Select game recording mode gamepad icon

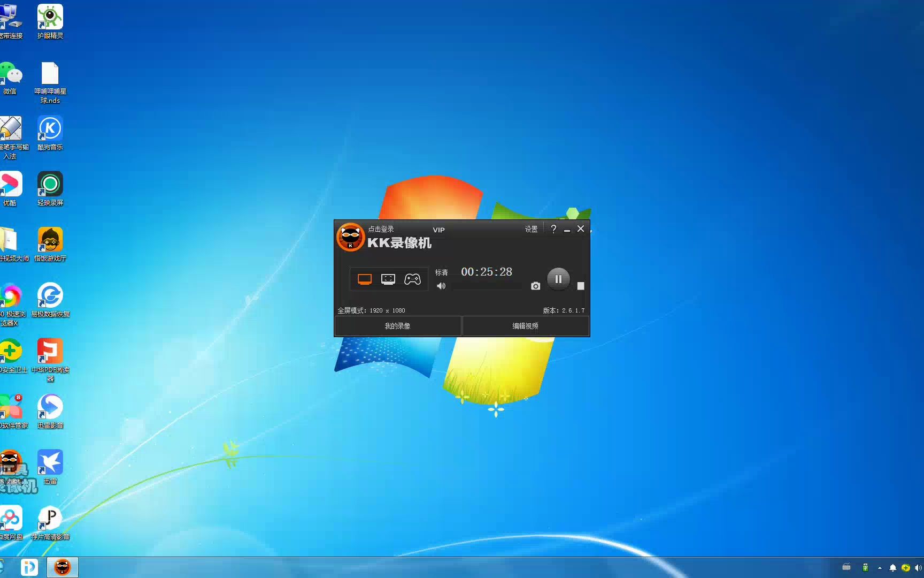point(412,279)
